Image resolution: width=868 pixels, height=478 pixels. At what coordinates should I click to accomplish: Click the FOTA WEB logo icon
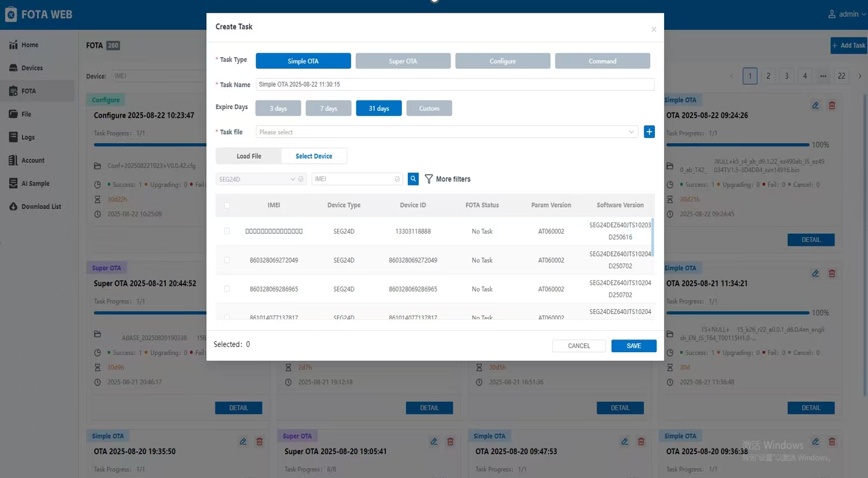coord(11,14)
